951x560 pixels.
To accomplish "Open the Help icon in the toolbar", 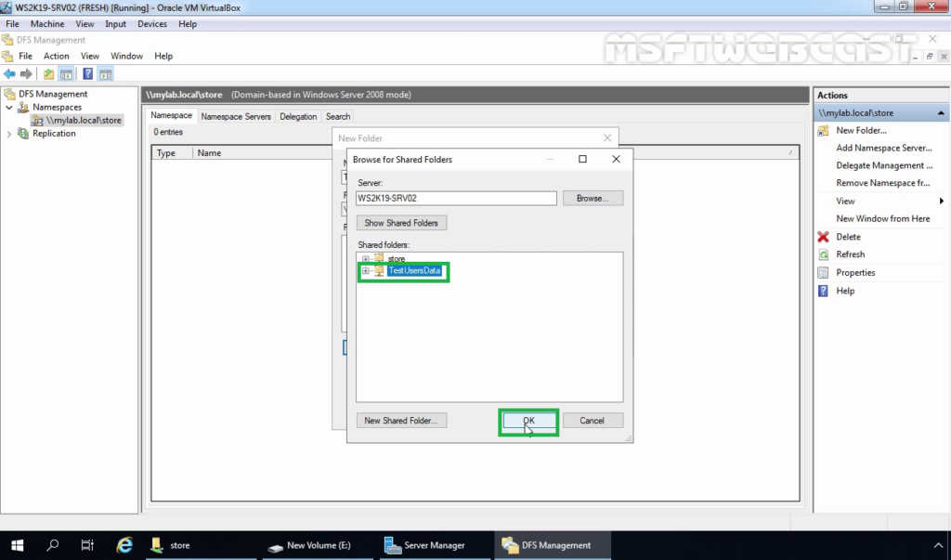I will (88, 74).
